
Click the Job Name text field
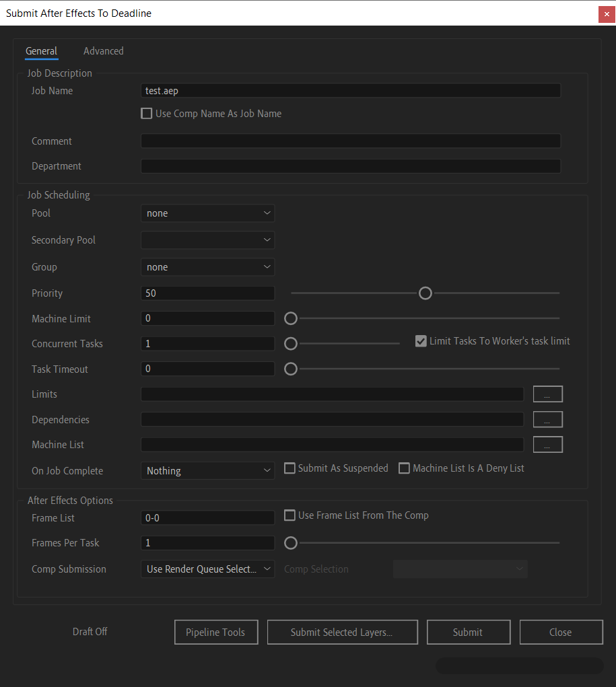pyautogui.click(x=350, y=91)
